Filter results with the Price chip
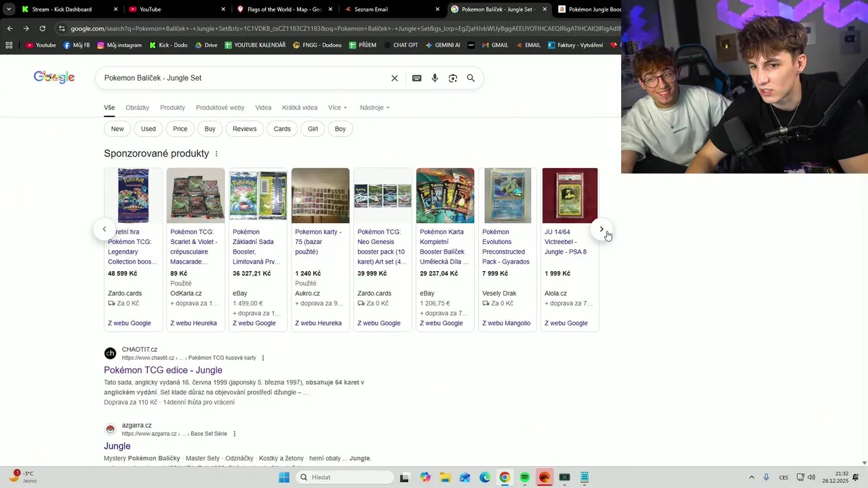This screenshot has height=488, width=868. tap(180, 129)
